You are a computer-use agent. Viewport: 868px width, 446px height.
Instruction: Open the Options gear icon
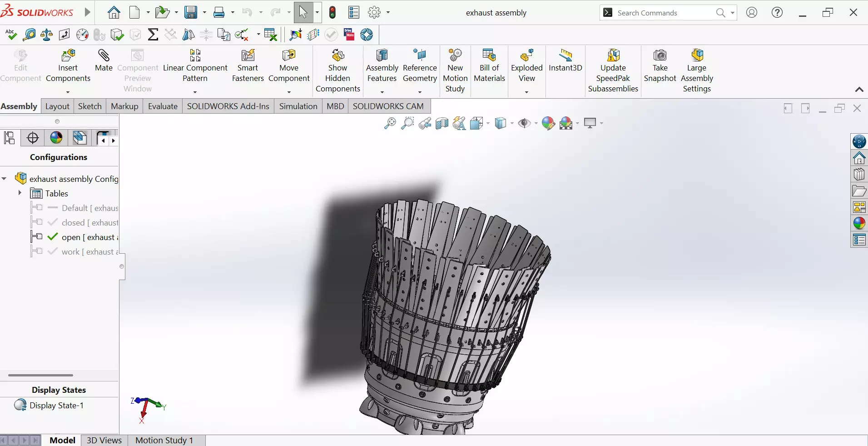[374, 13]
